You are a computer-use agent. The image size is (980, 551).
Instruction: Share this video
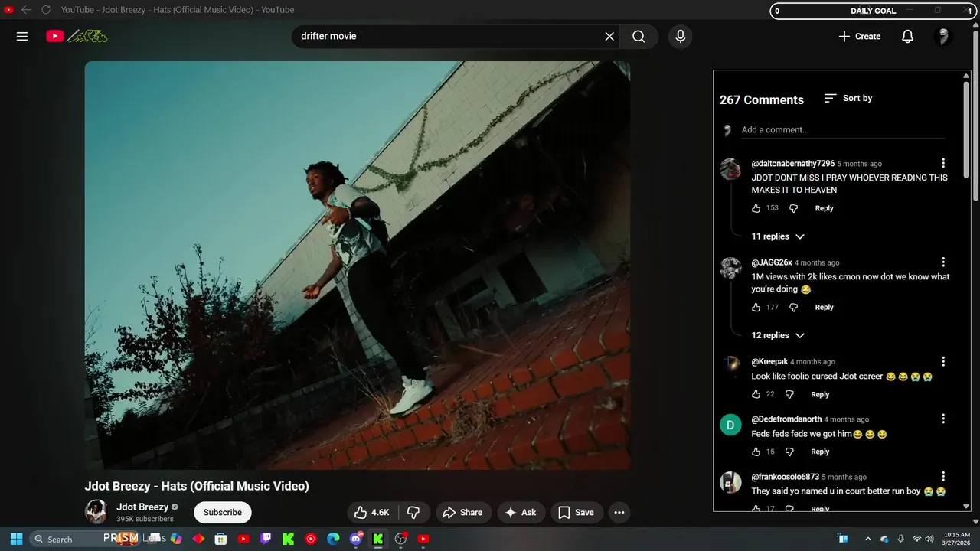pos(462,512)
